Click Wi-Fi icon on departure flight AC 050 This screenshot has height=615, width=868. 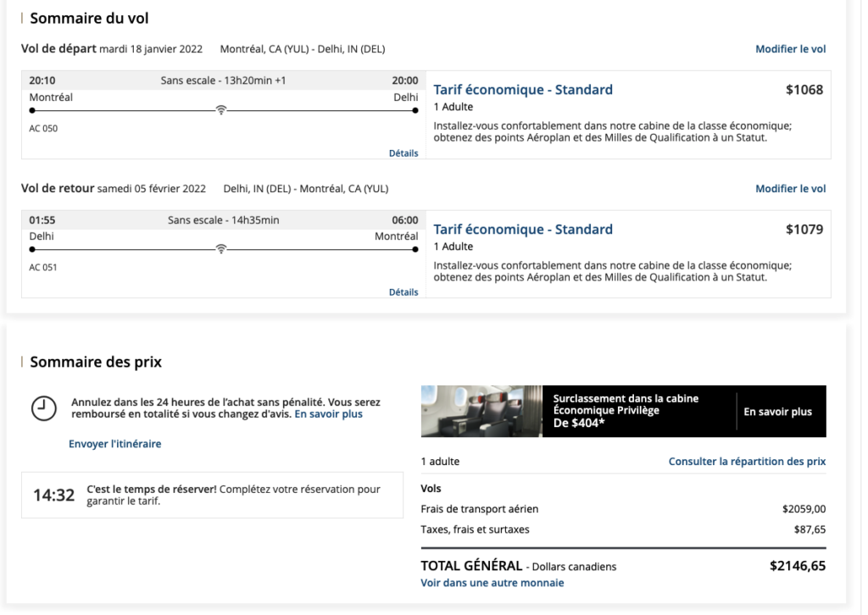pyautogui.click(x=222, y=110)
